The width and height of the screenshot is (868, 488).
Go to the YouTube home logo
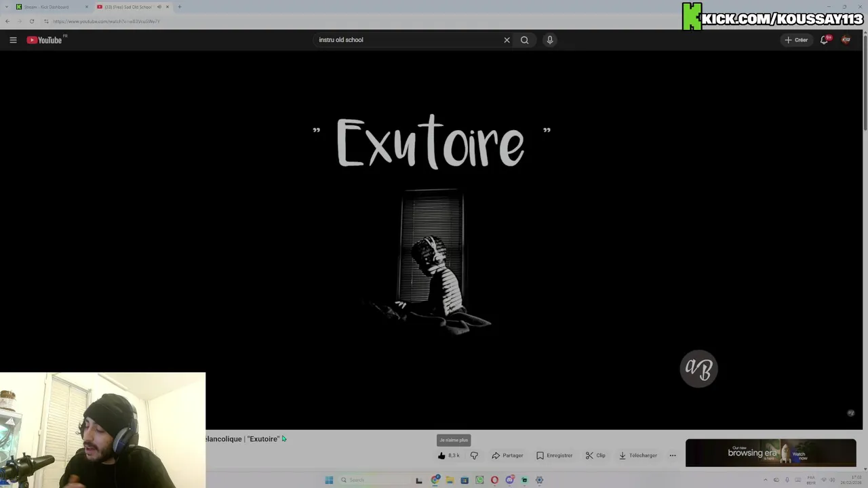45,40
